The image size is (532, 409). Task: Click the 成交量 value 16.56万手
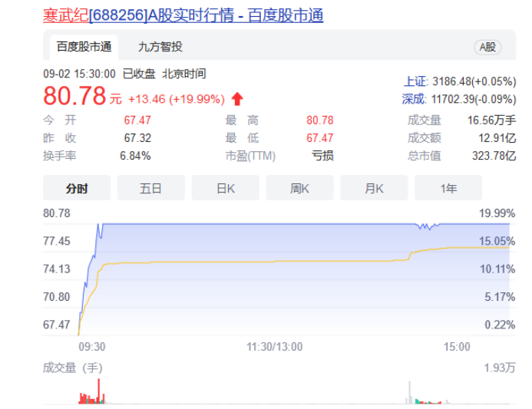pos(491,120)
